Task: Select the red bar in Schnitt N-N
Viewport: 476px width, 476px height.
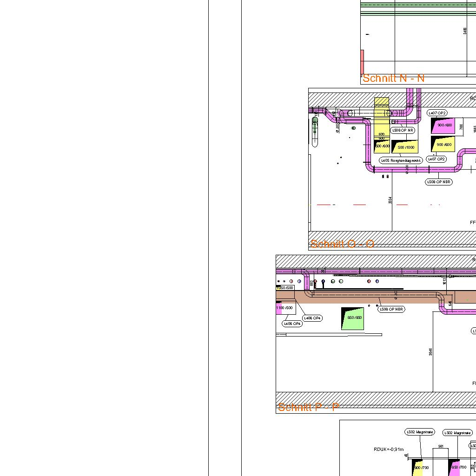Action: (x=362, y=61)
